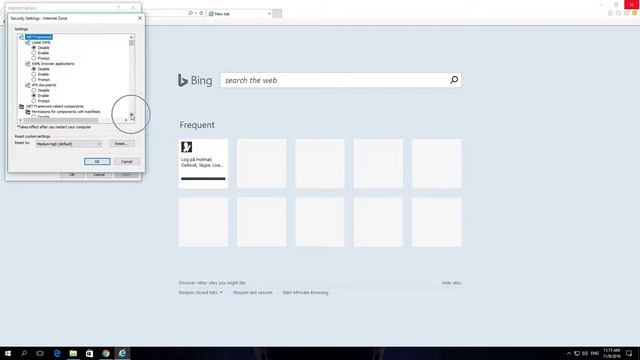Click Reopen last session link
Image resolution: width=640 pixels, height=360 pixels.
tap(253, 293)
